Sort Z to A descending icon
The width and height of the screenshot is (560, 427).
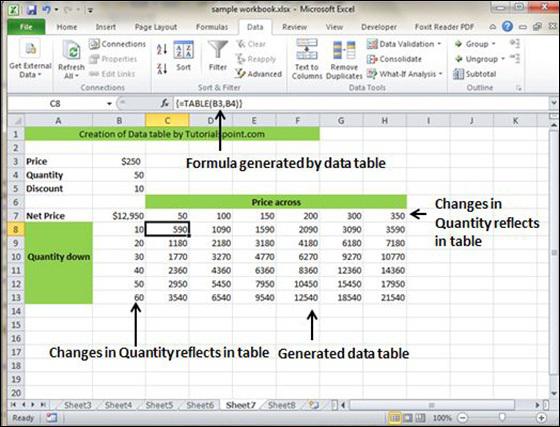click(x=162, y=69)
